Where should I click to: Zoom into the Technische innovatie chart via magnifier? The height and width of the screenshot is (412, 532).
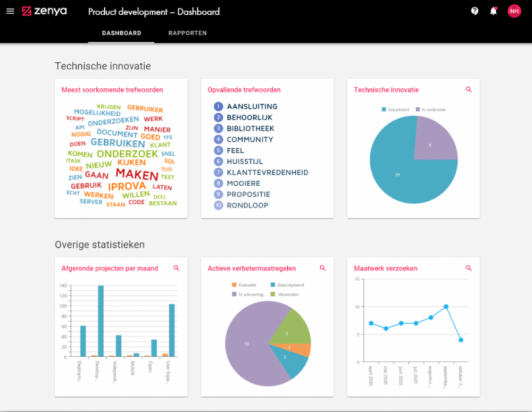click(x=469, y=89)
